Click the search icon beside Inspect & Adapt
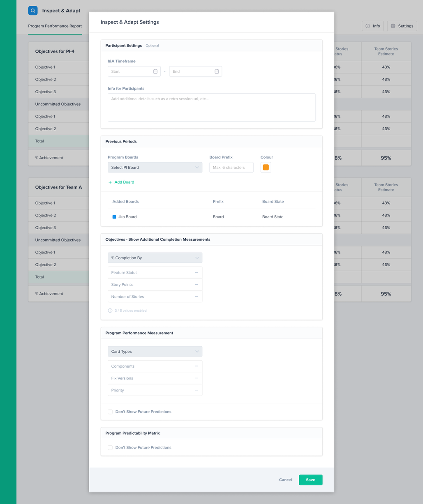Viewport: 423px width, 504px height. point(33,10)
